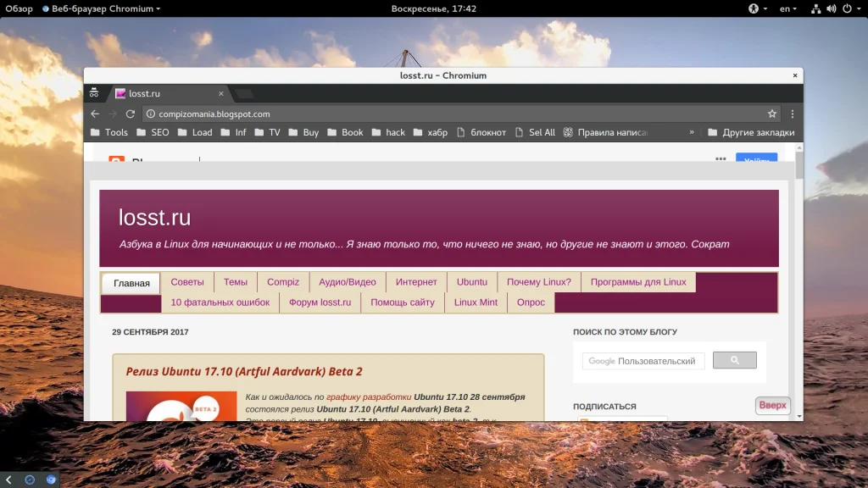
Task: Open the Buy bookmark folder
Action: tap(303, 132)
